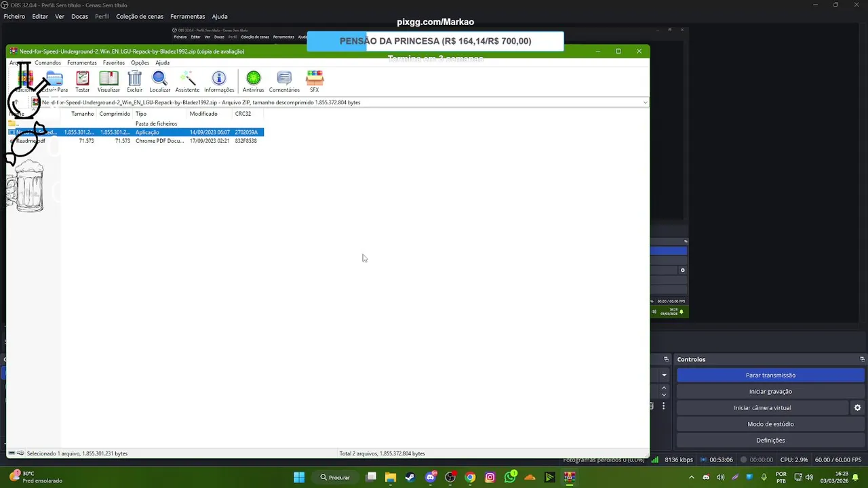Screen dimensions: 868x488
Task: Click the green play-arrow taskbar icon
Action: pos(550,477)
